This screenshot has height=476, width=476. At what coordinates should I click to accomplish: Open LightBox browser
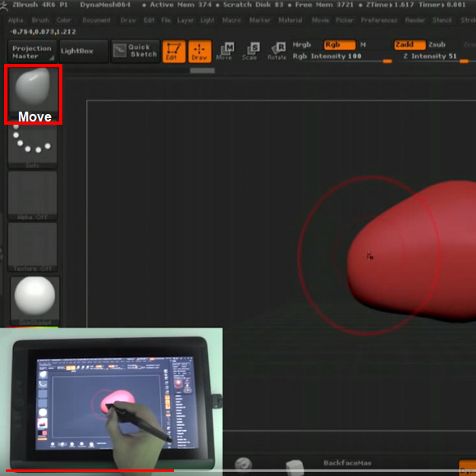pyautogui.click(x=84, y=52)
